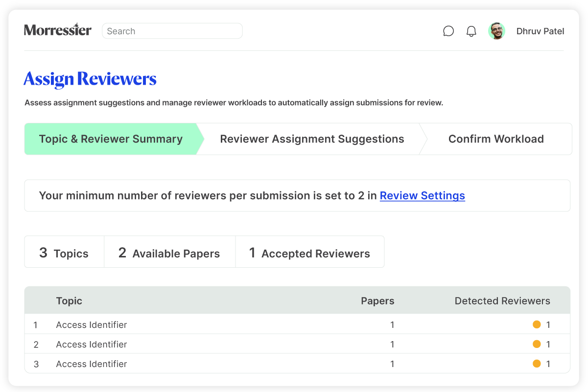Select the 1 Accepted Reviewers card
Viewport: 588px width, 392px height.
click(x=309, y=253)
